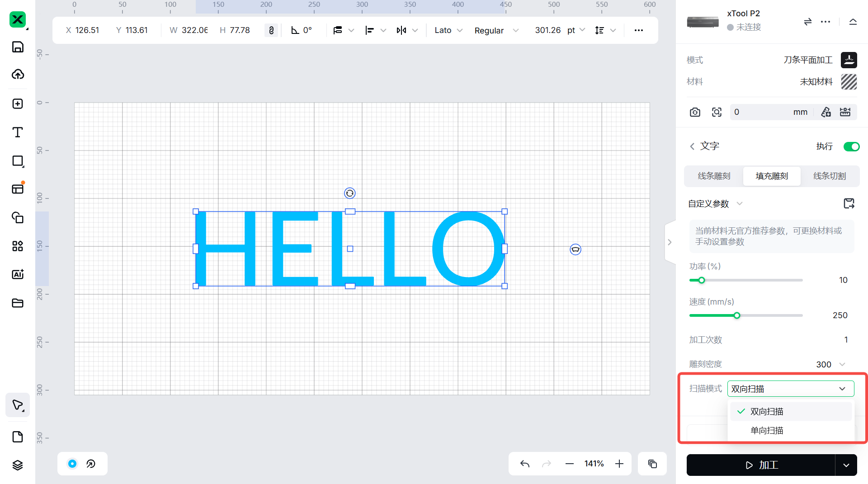Open the cloud upload icon
868x484 pixels.
pos(18,75)
